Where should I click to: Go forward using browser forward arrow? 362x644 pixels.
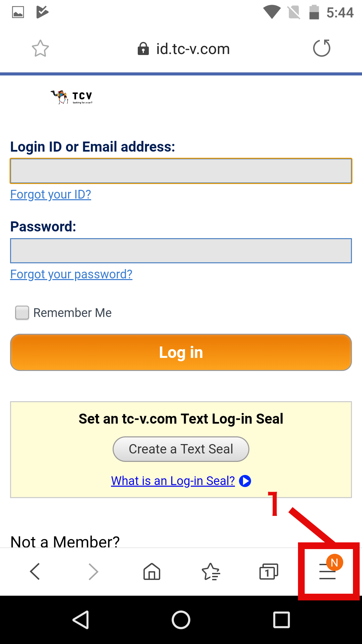pos(93,571)
